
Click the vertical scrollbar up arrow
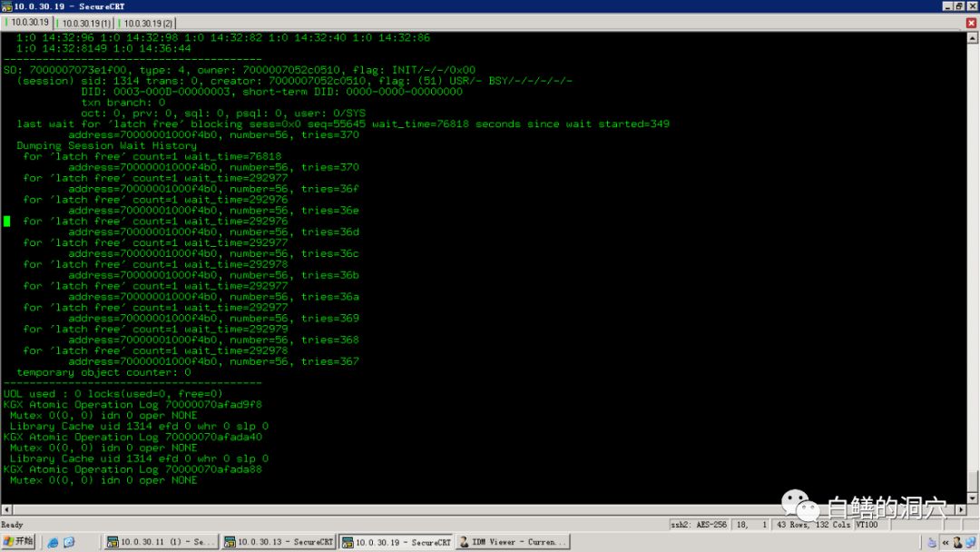[x=973, y=38]
